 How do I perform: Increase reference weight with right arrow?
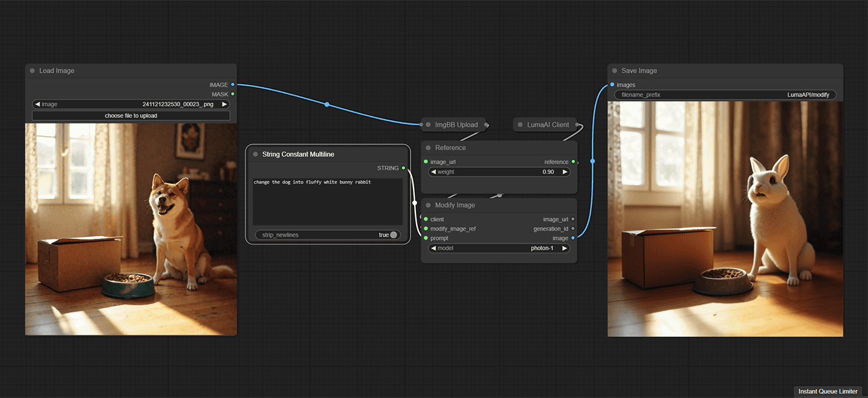pos(564,172)
